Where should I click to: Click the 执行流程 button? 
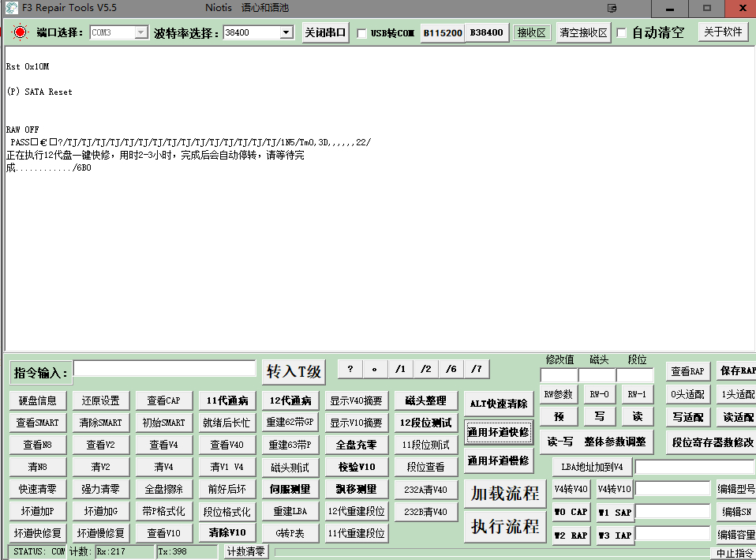pos(505,526)
